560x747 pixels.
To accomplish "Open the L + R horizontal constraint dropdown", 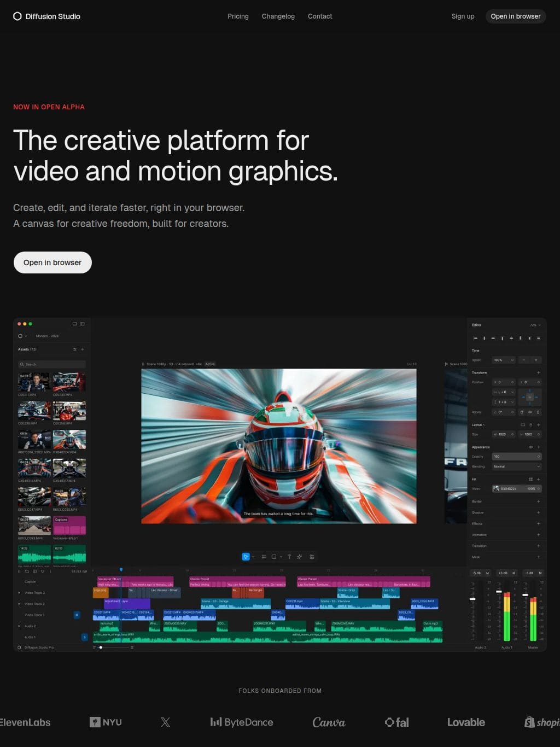I will [x=504, y=392].
